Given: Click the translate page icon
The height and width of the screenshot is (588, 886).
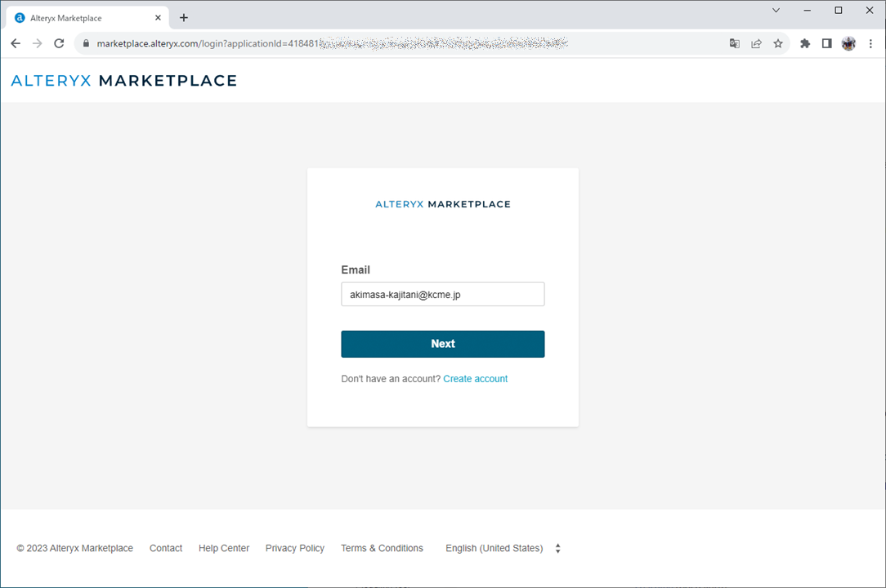Looking at the screenshot, I should coord(735,43).
